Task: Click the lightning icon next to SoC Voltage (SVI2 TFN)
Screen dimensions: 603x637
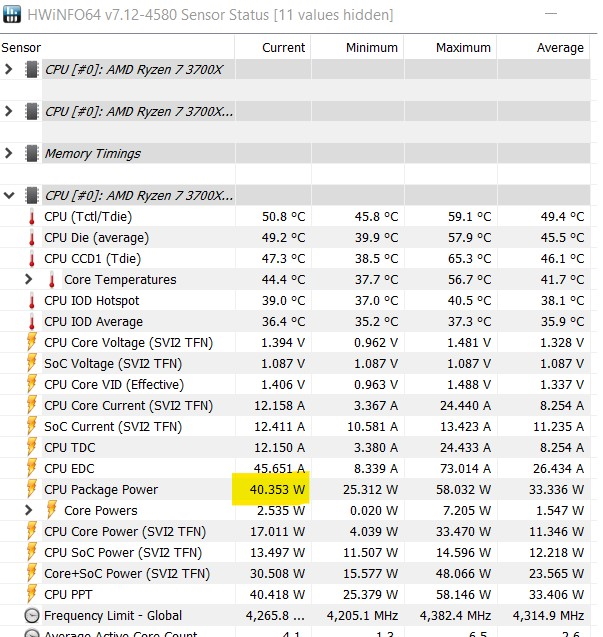Action: tap(32, 363)
